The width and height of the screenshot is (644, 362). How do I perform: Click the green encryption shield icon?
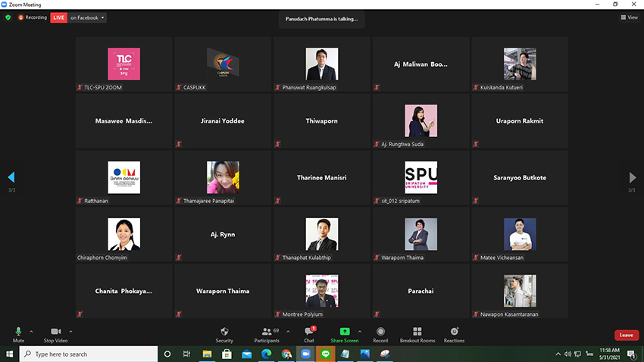tap(8, 17)
